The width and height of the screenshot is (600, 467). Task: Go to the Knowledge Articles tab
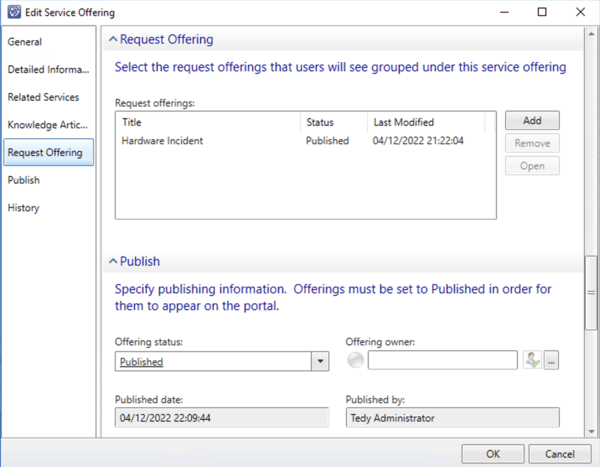click(x=48, y=125)
